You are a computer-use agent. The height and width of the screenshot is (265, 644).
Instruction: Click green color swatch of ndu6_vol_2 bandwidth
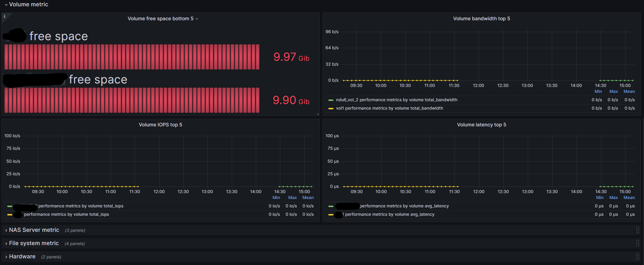pyautogui.click(x=331, y=100)
